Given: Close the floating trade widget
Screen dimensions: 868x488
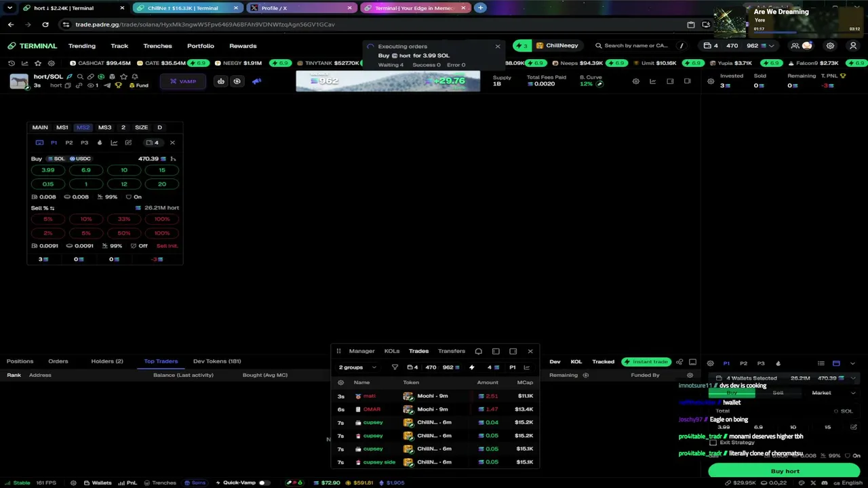Looking at the screenshot, I should [x=172, y=142].
